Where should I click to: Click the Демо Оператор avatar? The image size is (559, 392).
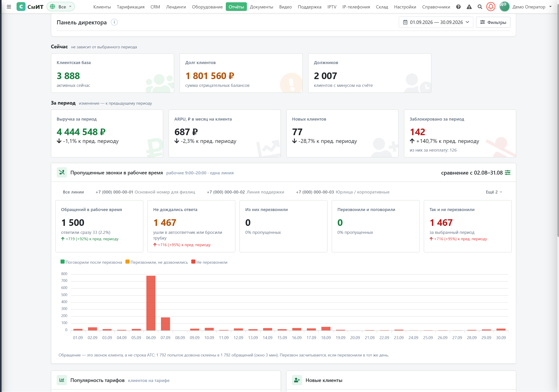[504, 7]
